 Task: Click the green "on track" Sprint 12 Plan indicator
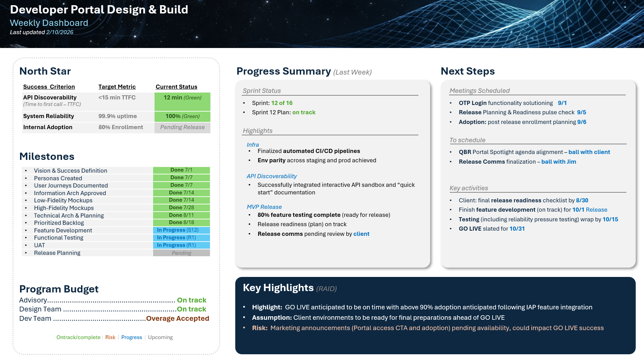click(304, 112)
